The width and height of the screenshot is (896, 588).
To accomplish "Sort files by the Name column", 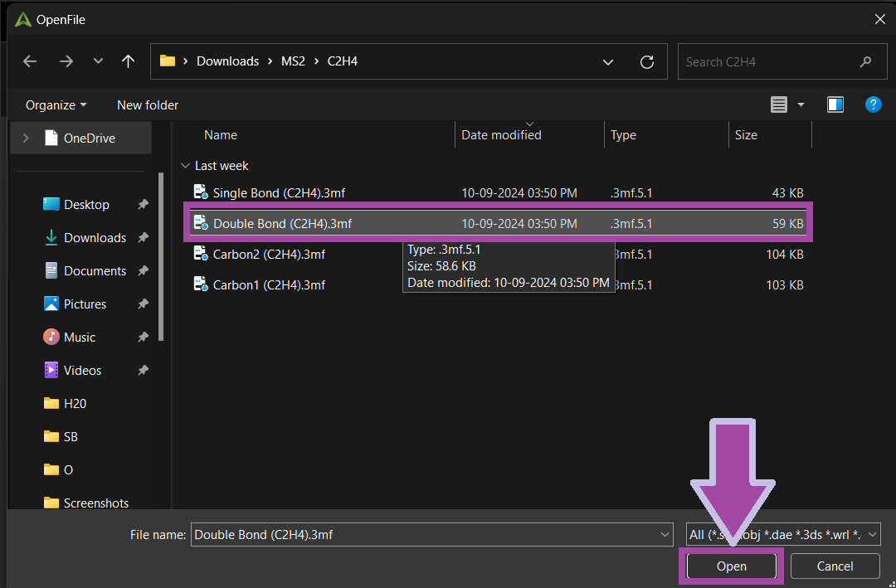I will 221,135.
